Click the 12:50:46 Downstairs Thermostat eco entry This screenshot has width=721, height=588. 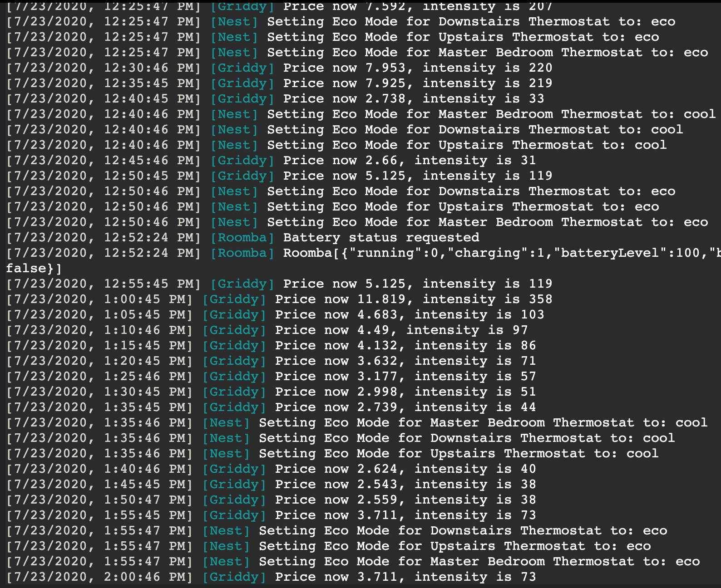coord(341,191)
